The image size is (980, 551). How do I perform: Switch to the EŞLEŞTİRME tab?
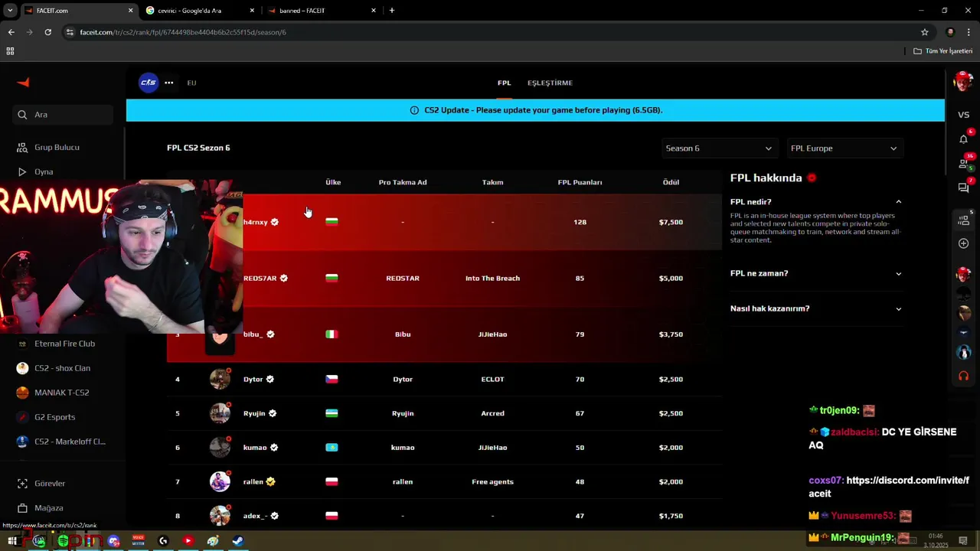550,83
